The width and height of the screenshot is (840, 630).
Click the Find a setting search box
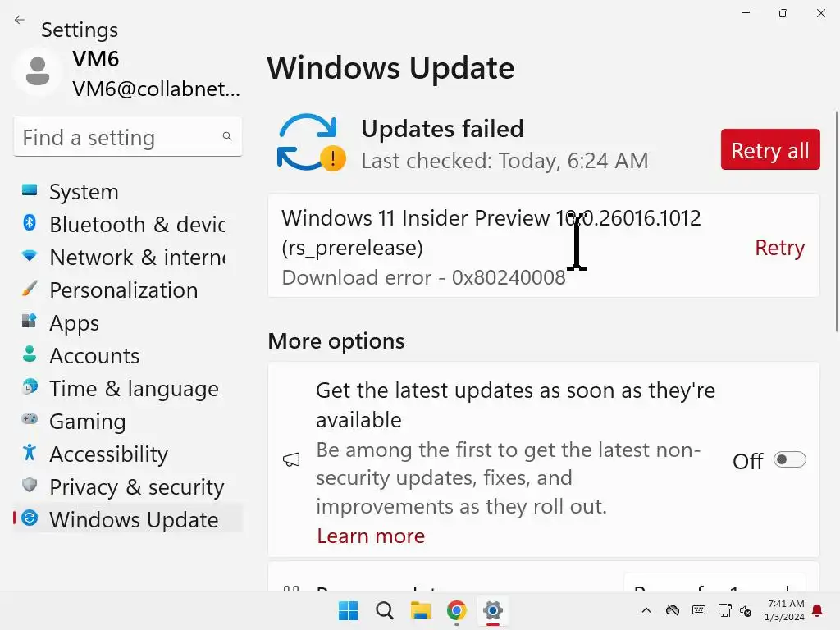(x=128, y=137)
